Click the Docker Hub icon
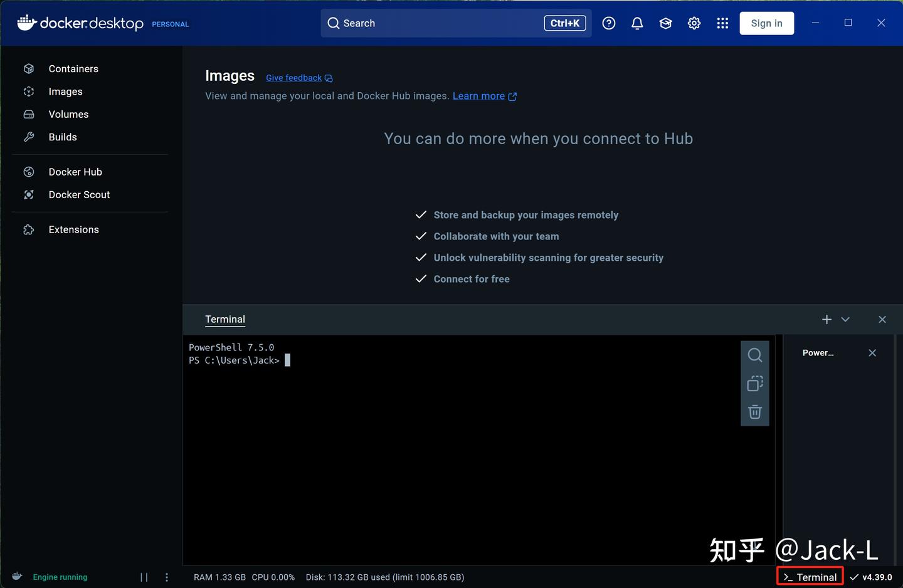 pyautogui.click(x=29, y=172)
